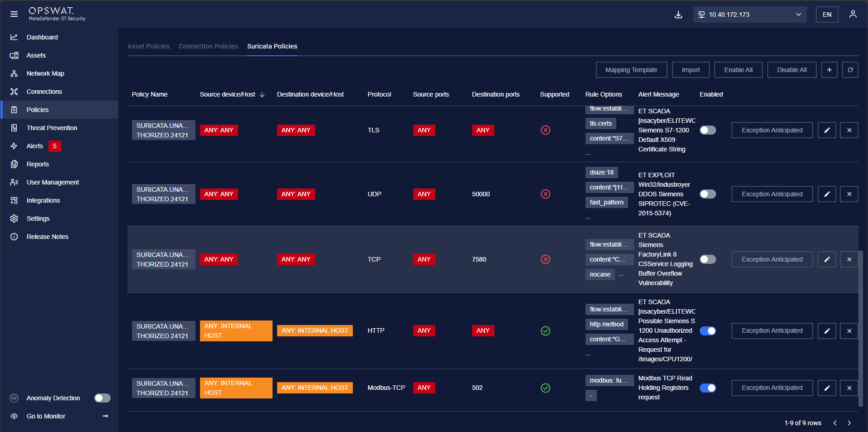The image size is (868, 432).
Task: Click the Enable All button
Action: click(x=738, y=70)
